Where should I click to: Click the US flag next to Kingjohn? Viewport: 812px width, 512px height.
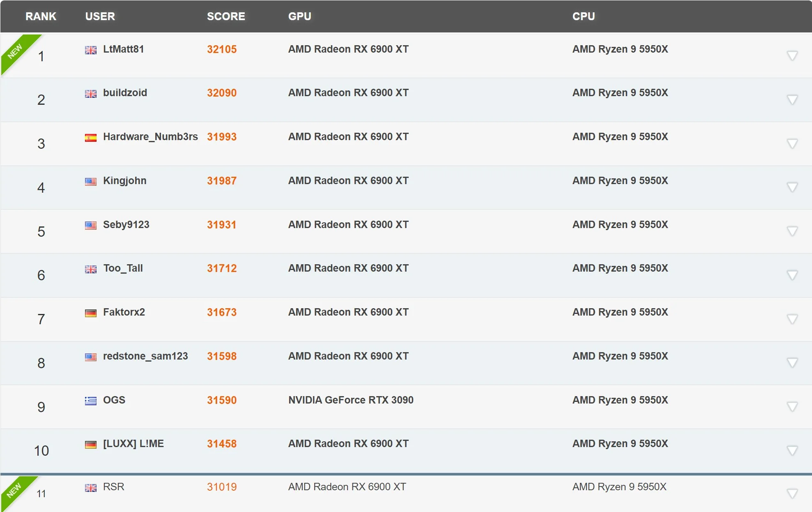[x=90, y=182]
